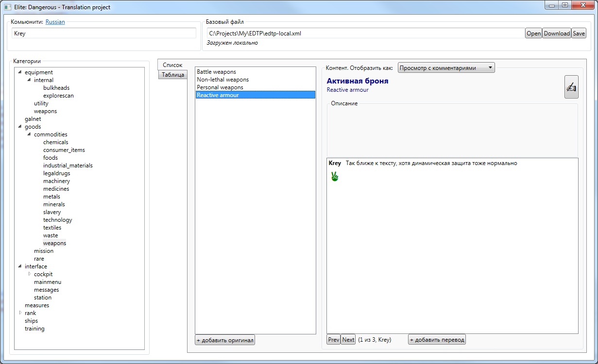Screen dimensions: 598x364
Task: Click the Open button
Action: (533, 33)
